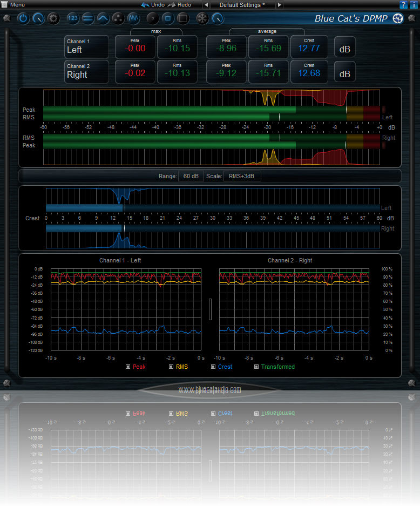Toggle the Peak curve checkbox in legend

(128, 367)
